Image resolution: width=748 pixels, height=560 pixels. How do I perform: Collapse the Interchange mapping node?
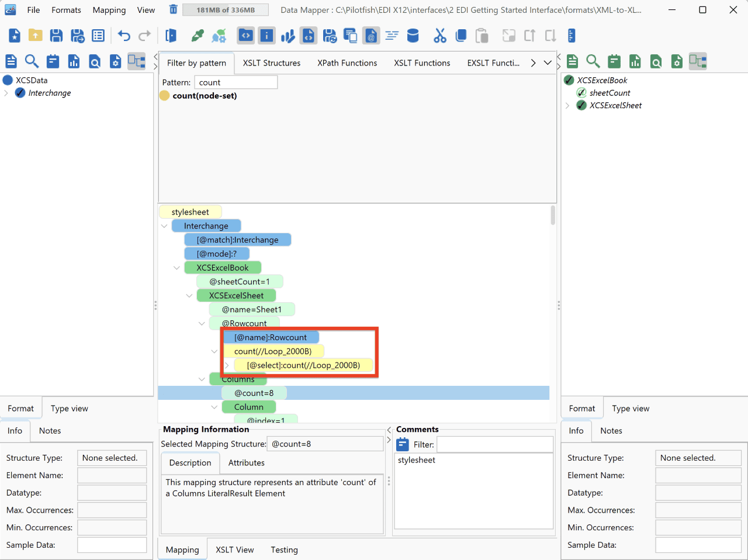click(164, 226)
